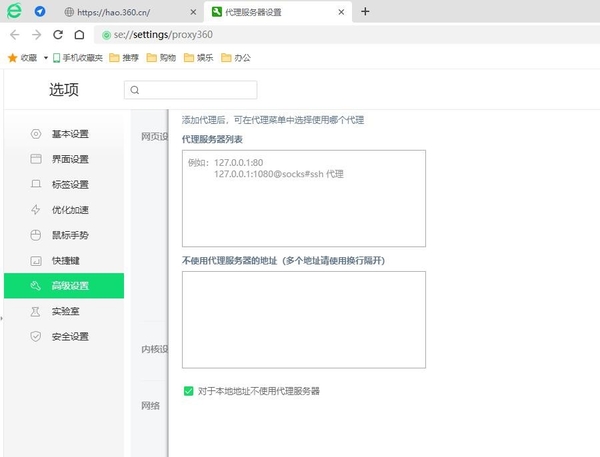
Task: Expand the 收藏 dropdown arrow
Action: pos(45,58)
